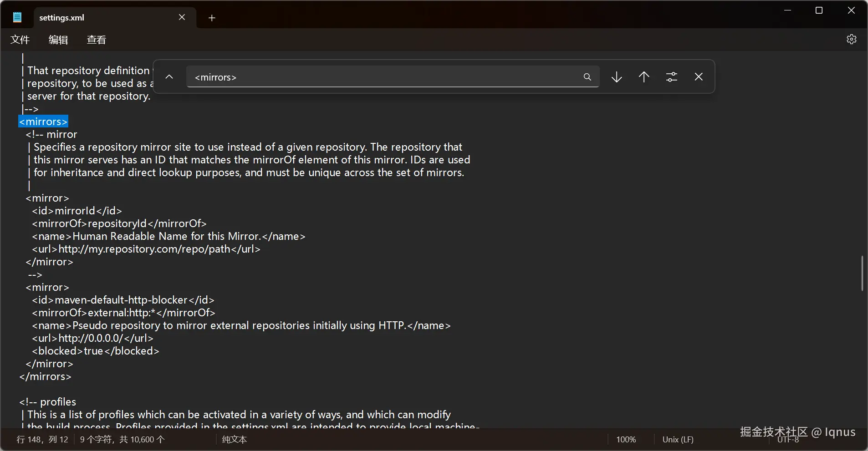Screen dimensions: 868x451
Task: Close the settings.xml tab
Action: click(x=182, y=17)
